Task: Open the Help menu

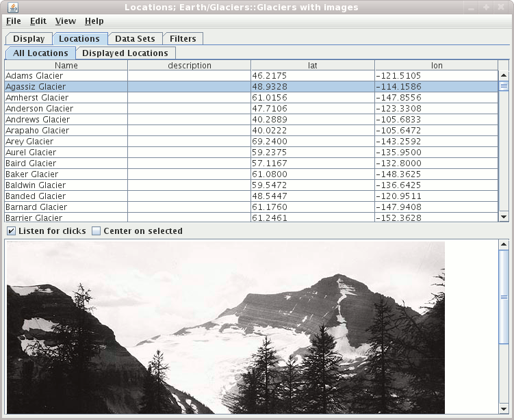Action: click(x=94, y=21)
